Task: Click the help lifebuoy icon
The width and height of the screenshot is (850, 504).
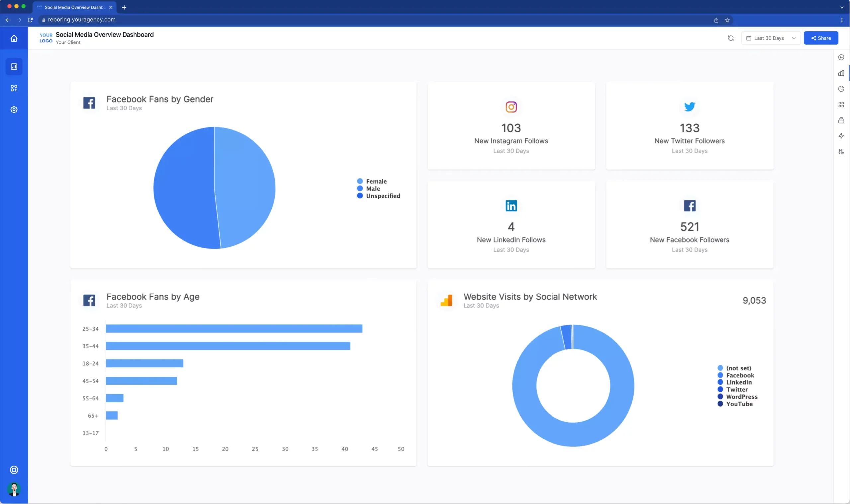Action: [x=14, y=470]
